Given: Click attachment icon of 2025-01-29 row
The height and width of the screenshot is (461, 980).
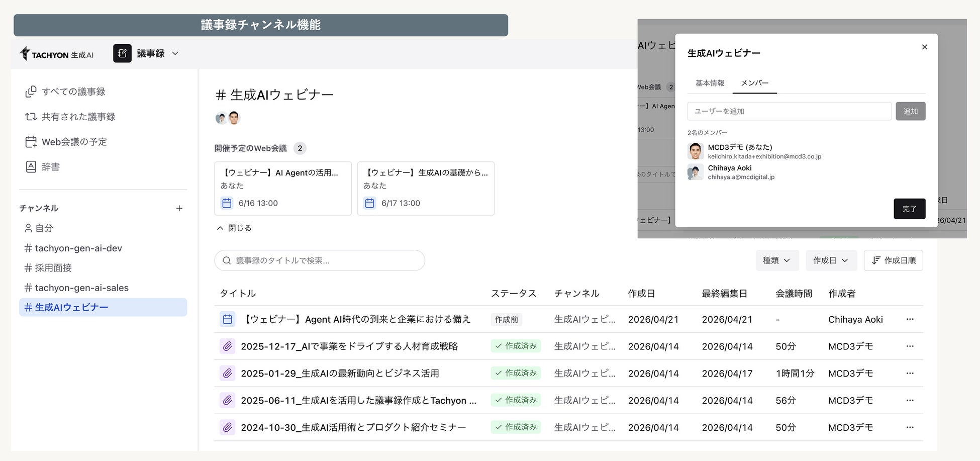Looking at the screenshot, I should 228,374.
